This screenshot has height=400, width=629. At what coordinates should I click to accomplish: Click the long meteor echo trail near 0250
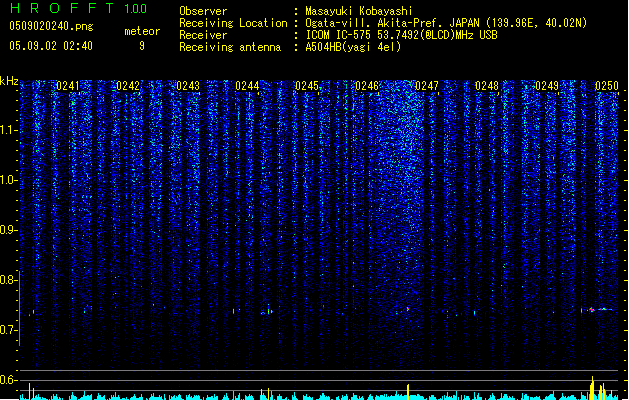click(x=600, y=309)
